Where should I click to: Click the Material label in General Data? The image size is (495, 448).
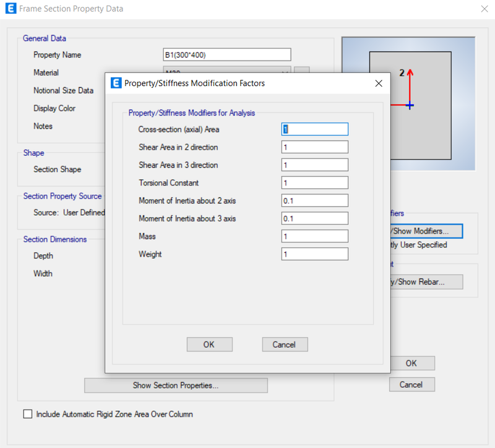46,72
